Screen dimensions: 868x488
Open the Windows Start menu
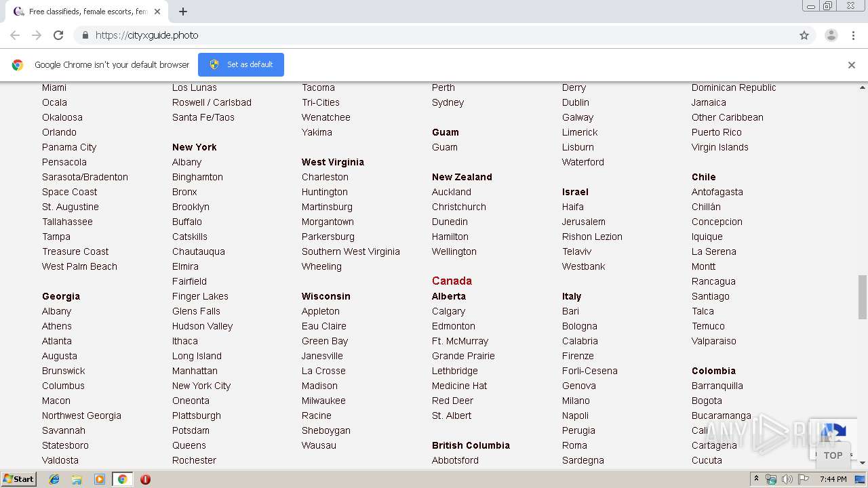[x=18, y=479]
